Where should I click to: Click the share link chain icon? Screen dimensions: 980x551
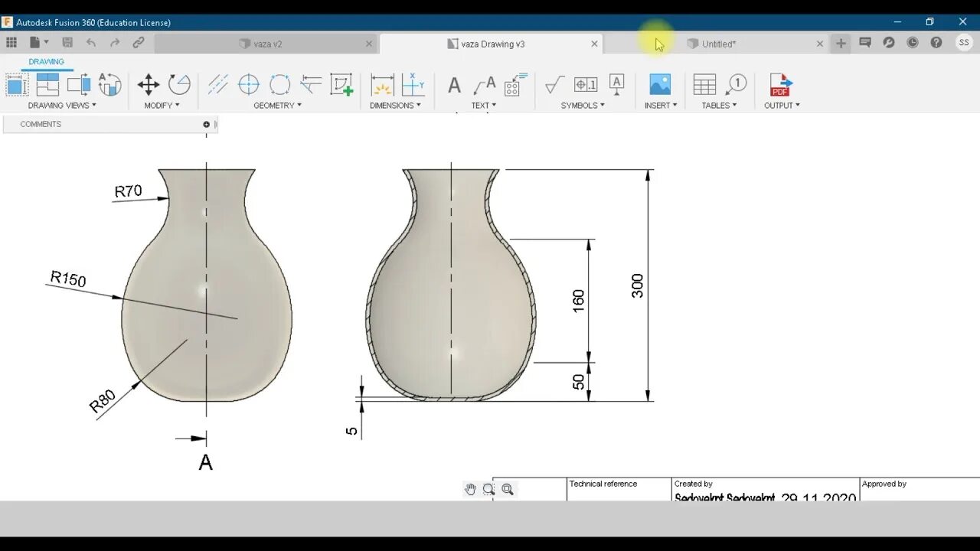click(139, 43)
